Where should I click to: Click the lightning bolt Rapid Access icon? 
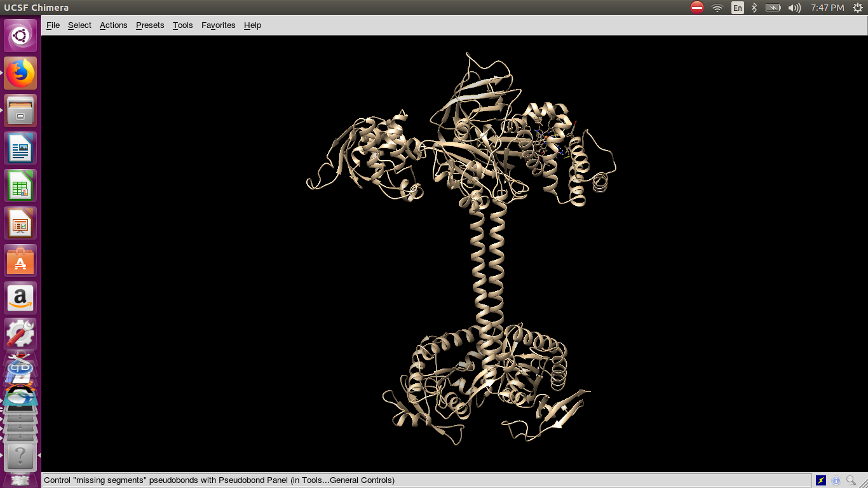[x=821, y=480]
